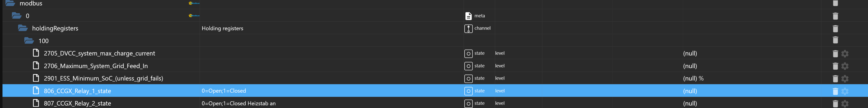The image size is (868, 108).
Task: Click trash icon for 2706_Maximum_System_Grid_Feed_In
Action: pyautogui.click(x=835, y=66)
